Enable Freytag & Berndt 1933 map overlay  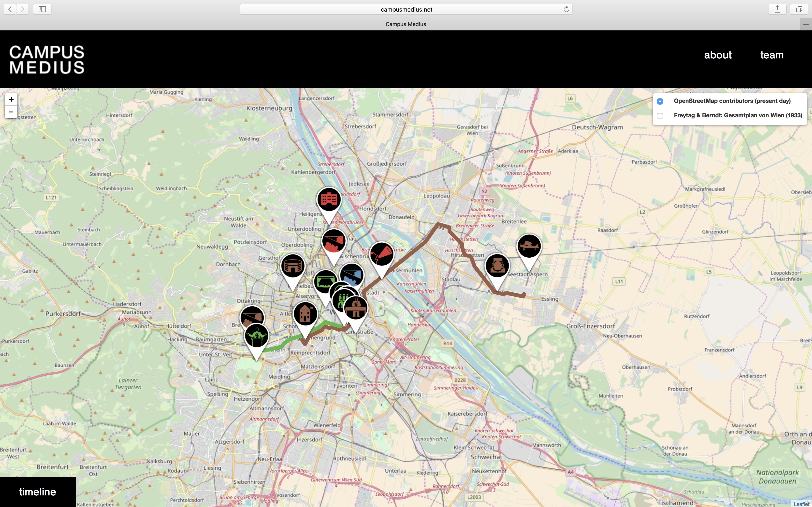click(x=660, y=116)
